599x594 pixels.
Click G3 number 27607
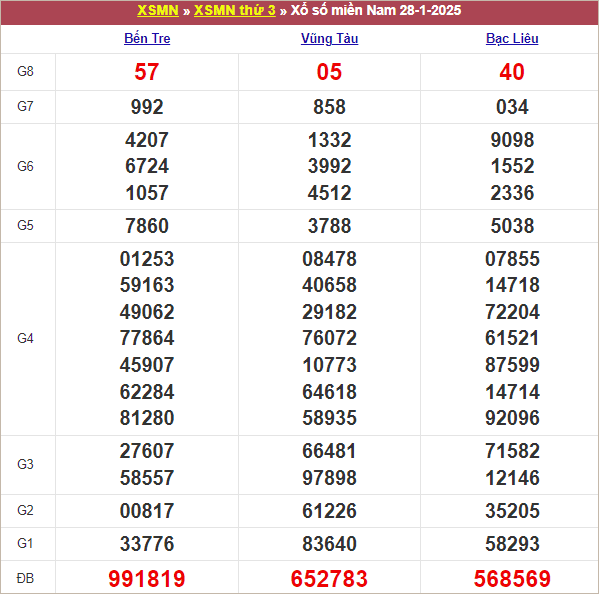click(x=147, y=451)
